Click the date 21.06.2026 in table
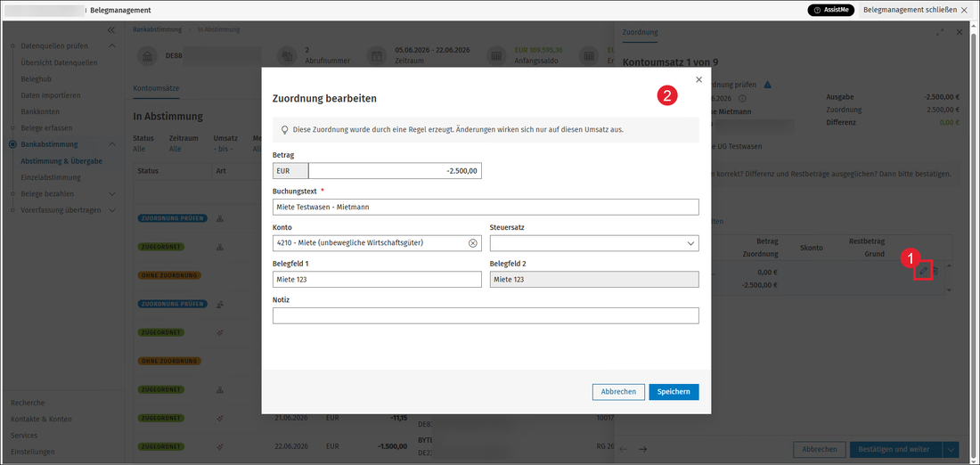This screenshot has width=980, height=465. click(291, 418)
